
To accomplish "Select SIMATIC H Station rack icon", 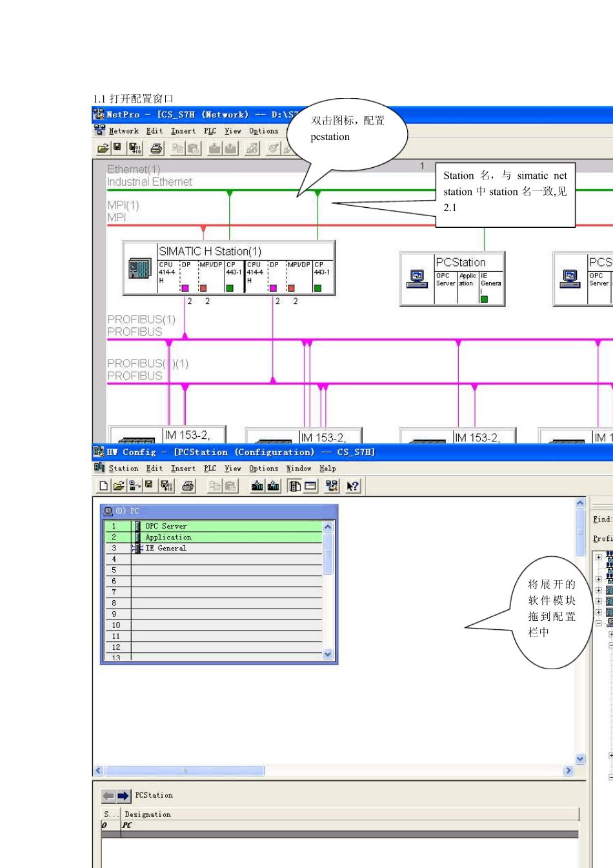I will click(139, 268).
